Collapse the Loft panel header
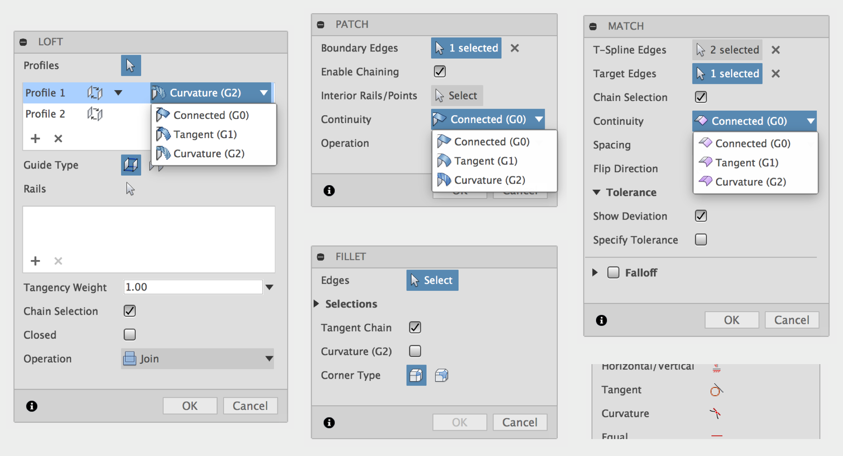Screen dimensions: 843x456 (x=24, y=42)
